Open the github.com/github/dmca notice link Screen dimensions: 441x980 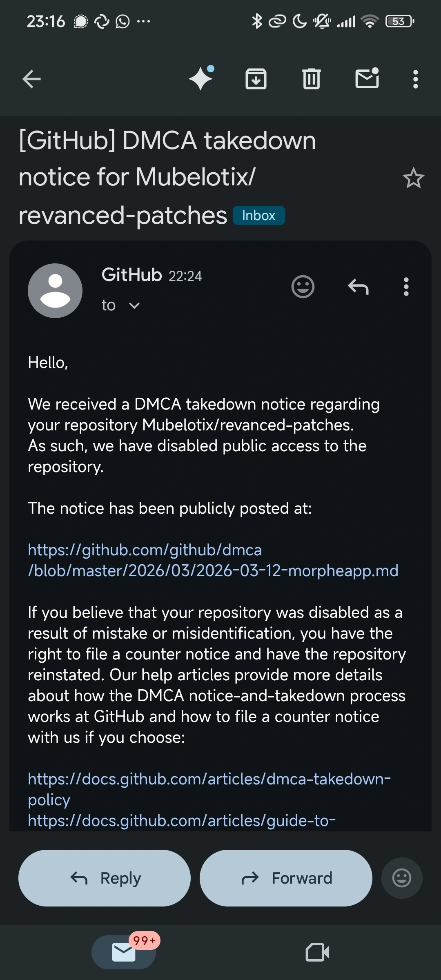(x=213, y=560)
